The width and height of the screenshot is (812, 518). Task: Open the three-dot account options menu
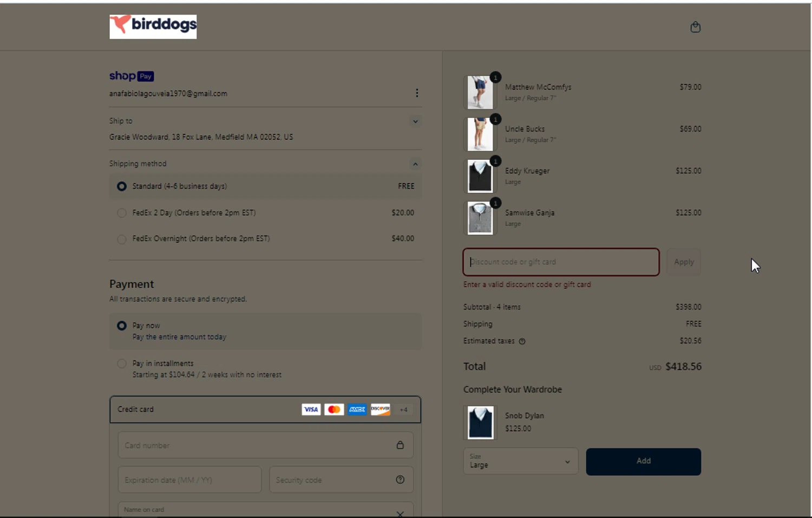coord(417,93)
